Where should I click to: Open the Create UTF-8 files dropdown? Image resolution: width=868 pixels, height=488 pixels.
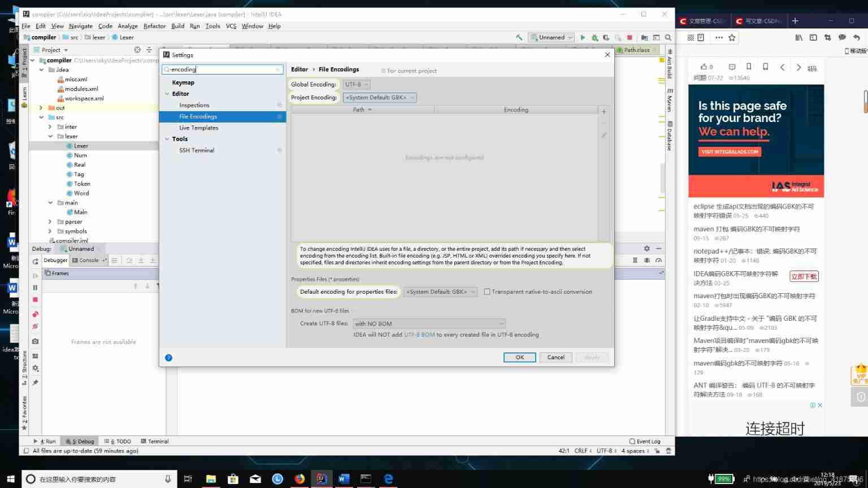429,324
